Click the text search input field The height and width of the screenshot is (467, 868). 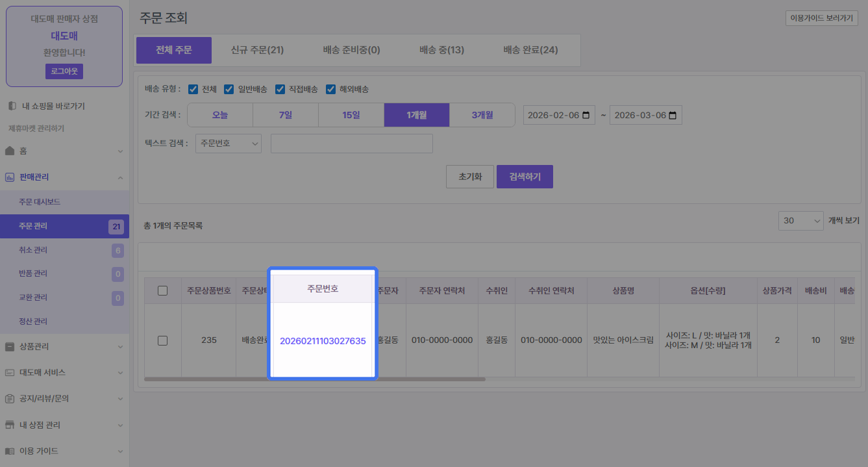[351, 144]
